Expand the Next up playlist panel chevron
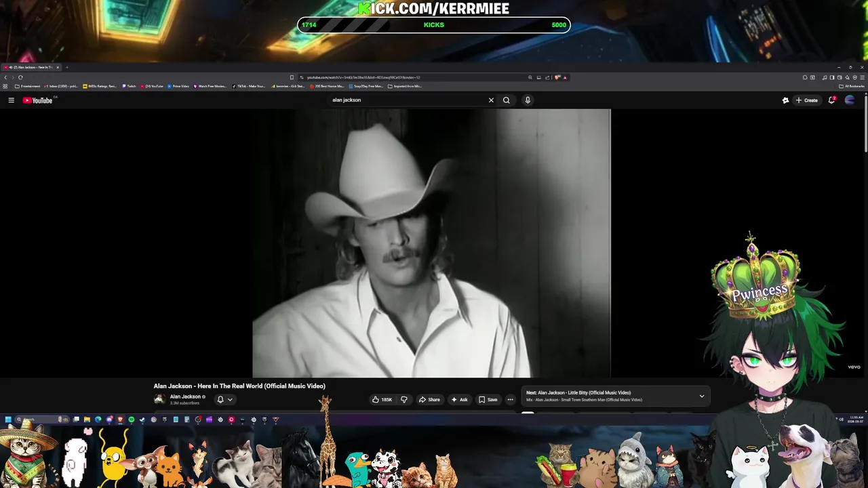868x488 pixels. click(x=702, y=396)
